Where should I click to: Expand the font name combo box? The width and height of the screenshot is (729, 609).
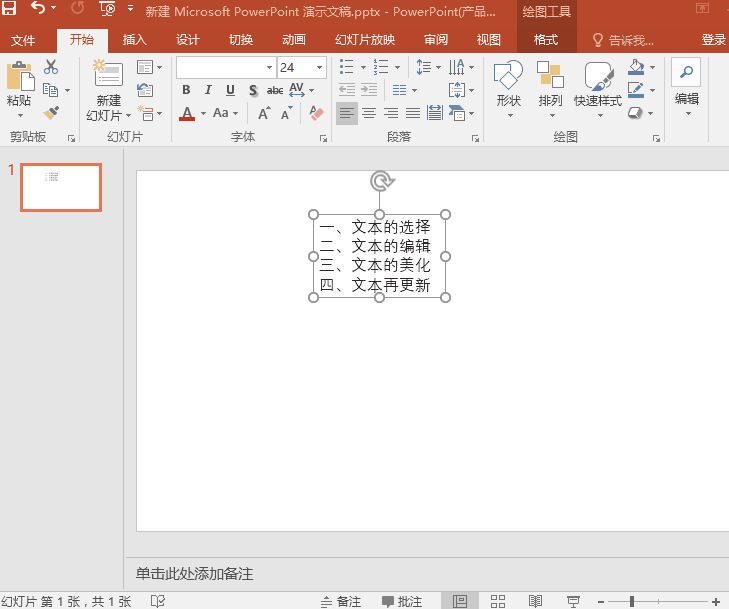[269, 67]
